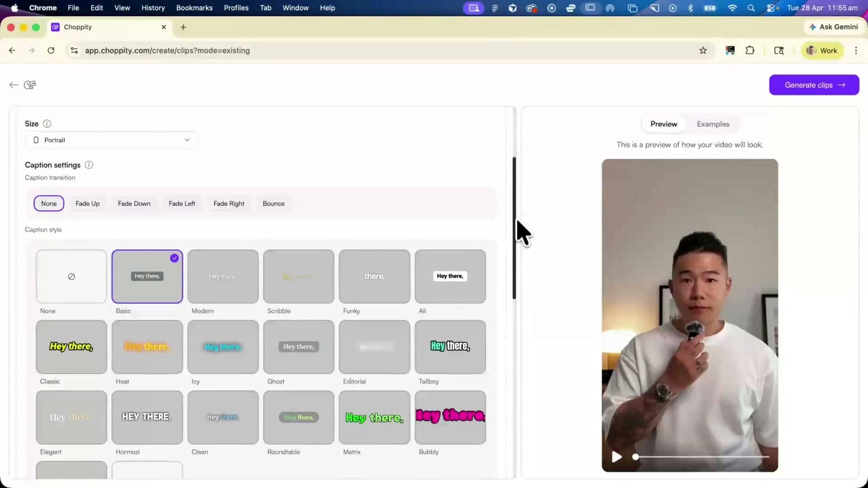This screenshot has width=868, height=488.
Task: Open the Work profile menu in Chrome
Action: click(x=822, y=51)
